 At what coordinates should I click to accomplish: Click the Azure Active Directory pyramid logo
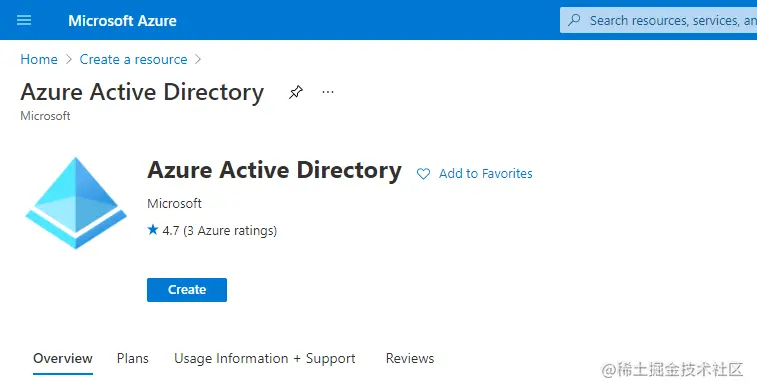[76, 203]
